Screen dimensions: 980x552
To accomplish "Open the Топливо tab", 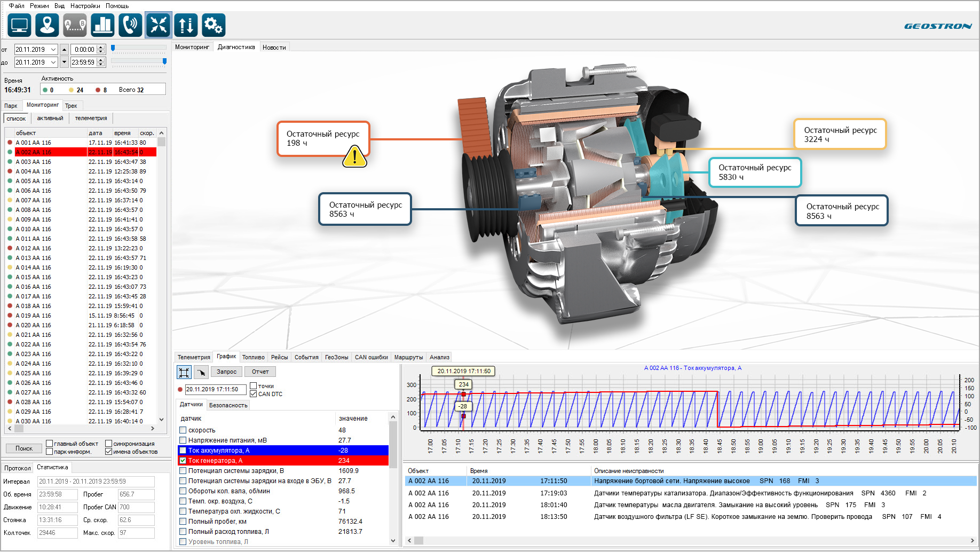I will click(253, 358).
